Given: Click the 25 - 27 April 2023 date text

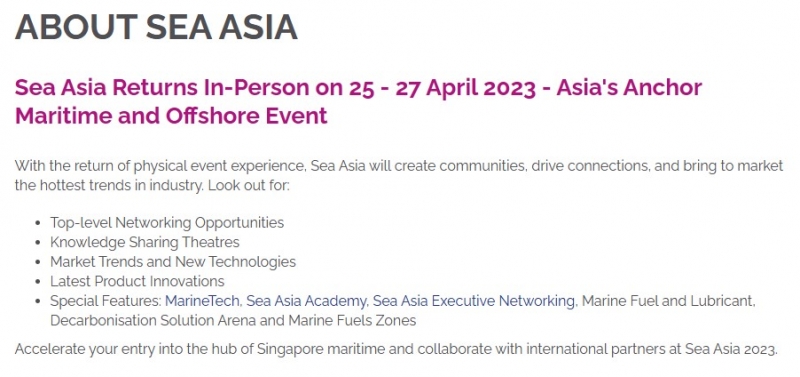Looking at the screenshot, I should (x=442, y=88).
